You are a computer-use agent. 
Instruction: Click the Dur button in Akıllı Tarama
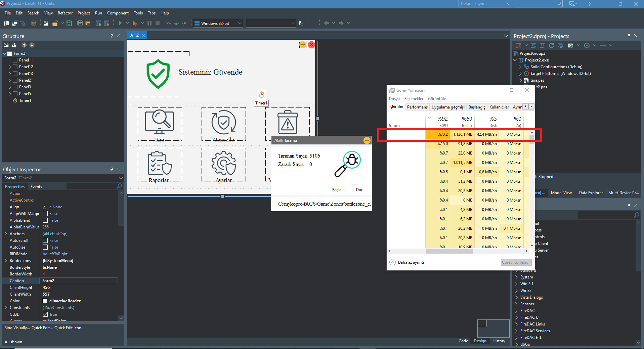click(x=359, y=190)
